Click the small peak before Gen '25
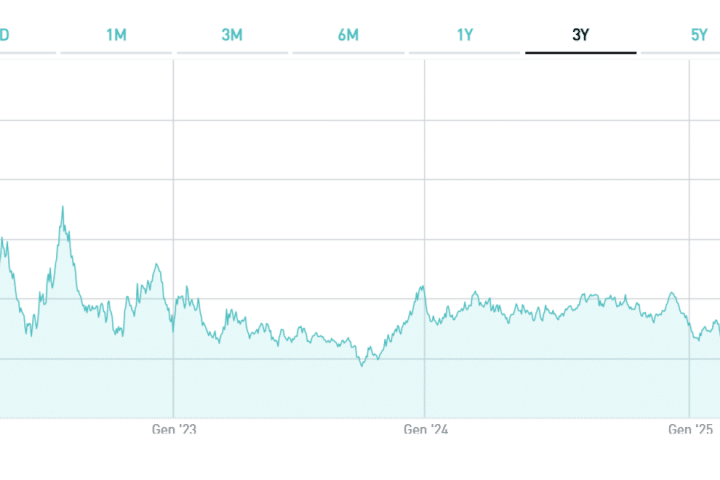 pyautogui.click(x=672, y=293)
